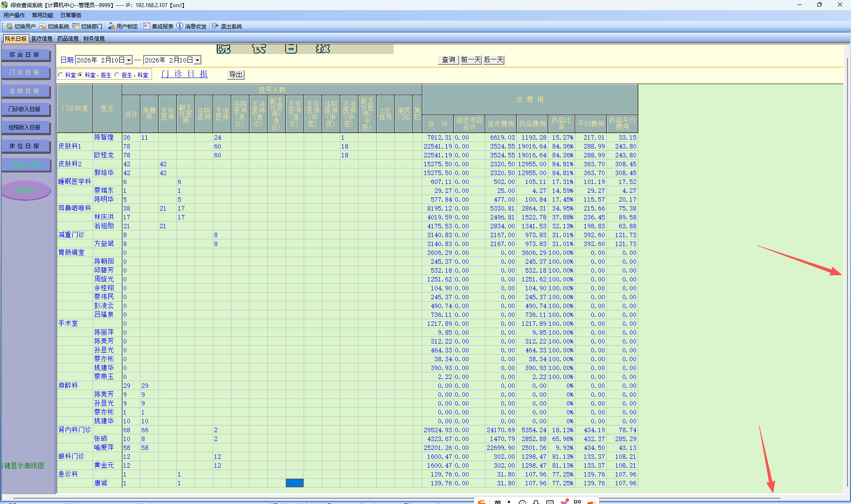Switch to the 财务信息 tab
The width and height of the screenshot is (851, 504).
pos(94,39)
